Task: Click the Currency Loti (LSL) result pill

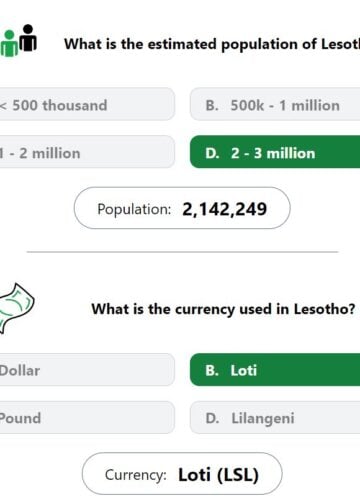Action: pyautogui.click(x=182, y=474)
